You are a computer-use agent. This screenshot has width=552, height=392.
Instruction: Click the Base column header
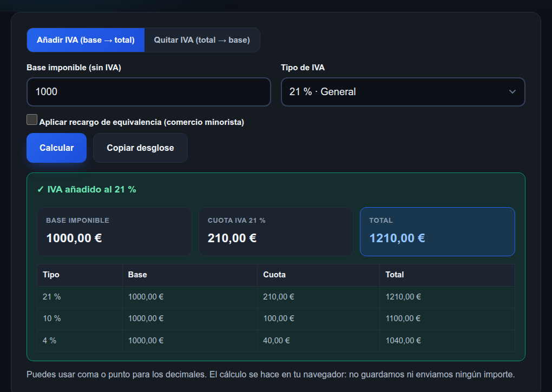point(190,275)
